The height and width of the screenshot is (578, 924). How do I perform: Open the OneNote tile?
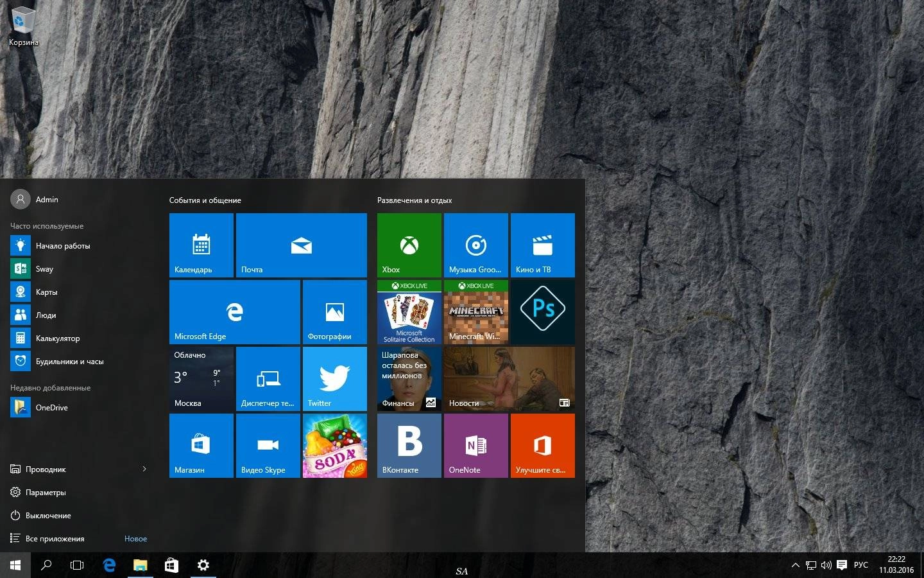476,446
